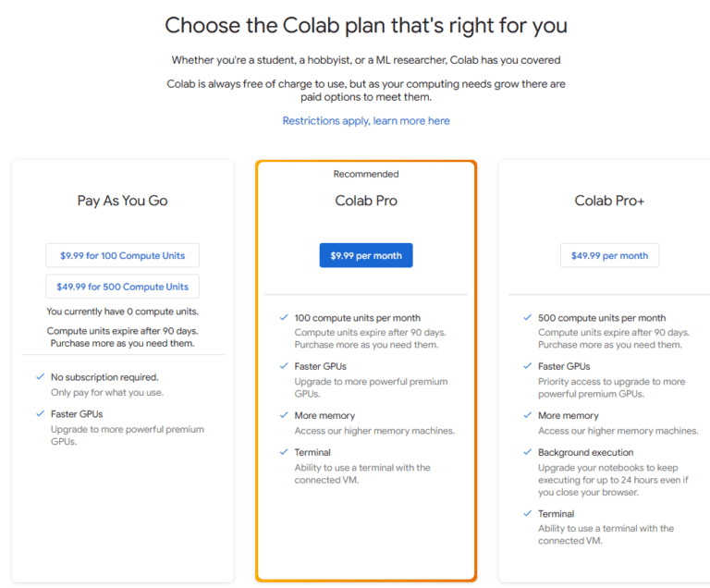Click the Background execution feature title
This screenshot has height=588, width=710.
pyautogui.click(x=585, y=453)
